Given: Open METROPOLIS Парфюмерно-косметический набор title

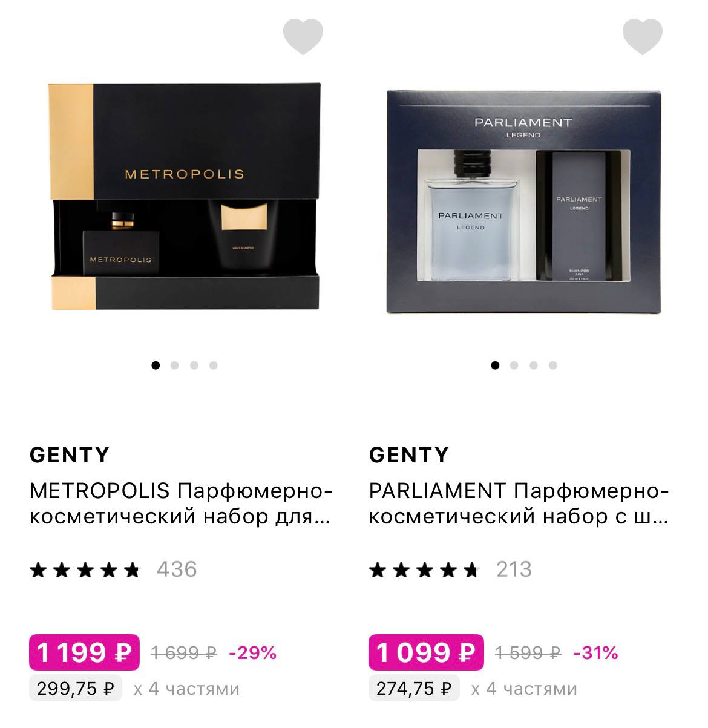Looking at the screenshot, I should (181, 503).
